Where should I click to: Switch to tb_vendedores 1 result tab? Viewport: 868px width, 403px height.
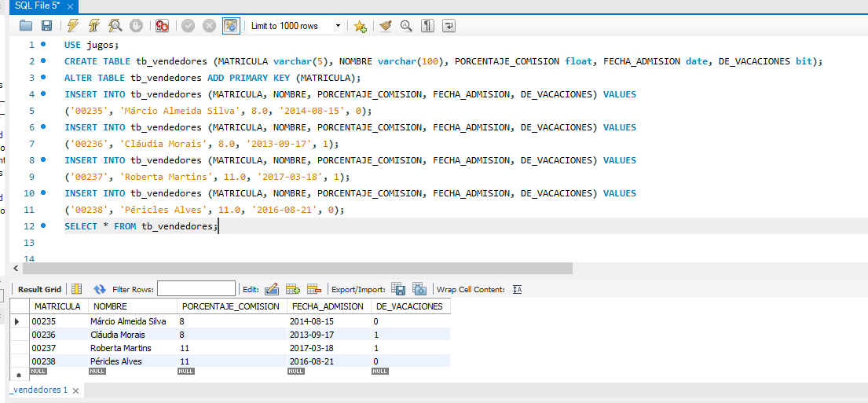(38, 390)
